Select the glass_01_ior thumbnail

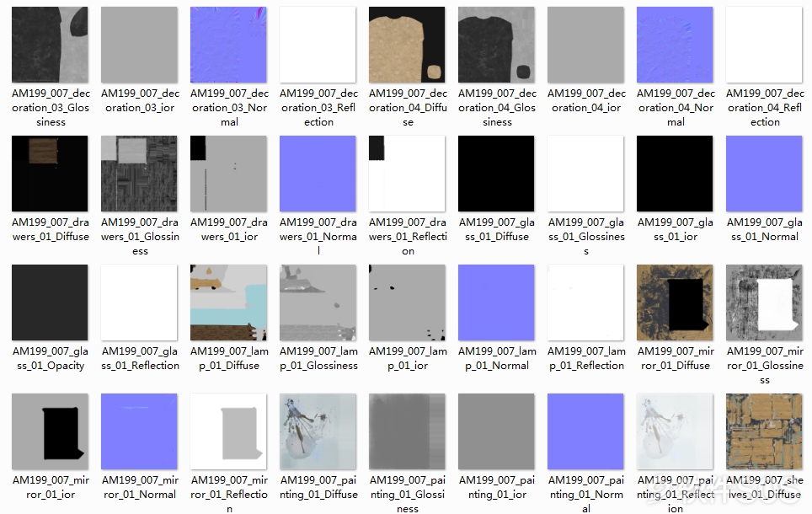(x=675, y=174)
